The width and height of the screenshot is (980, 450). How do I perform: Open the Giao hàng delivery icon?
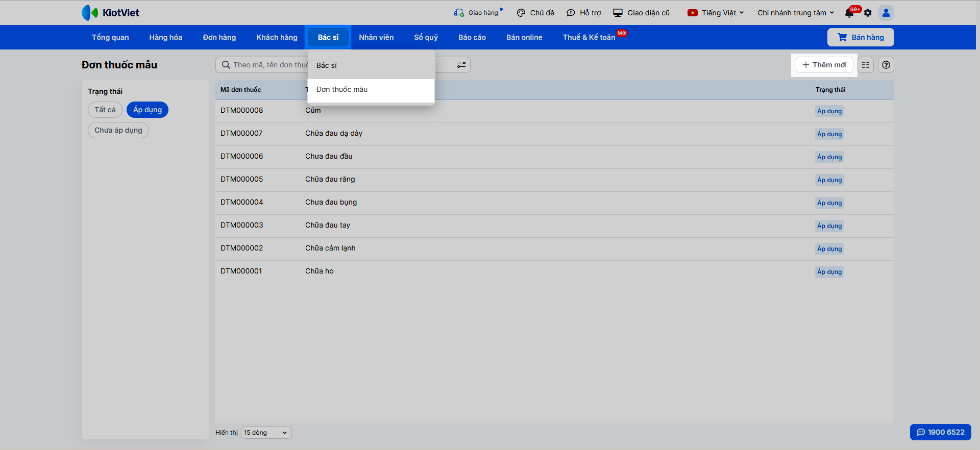[458, 13]
